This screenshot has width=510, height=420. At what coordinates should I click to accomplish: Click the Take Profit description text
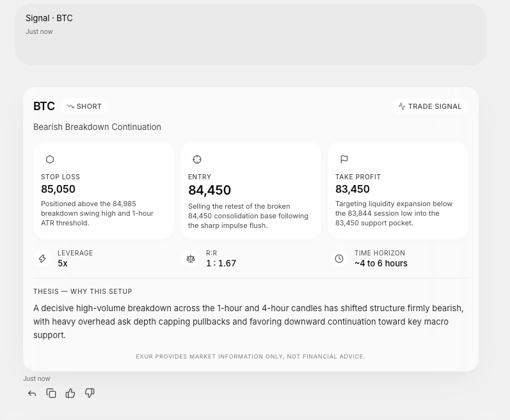(394, 213)
